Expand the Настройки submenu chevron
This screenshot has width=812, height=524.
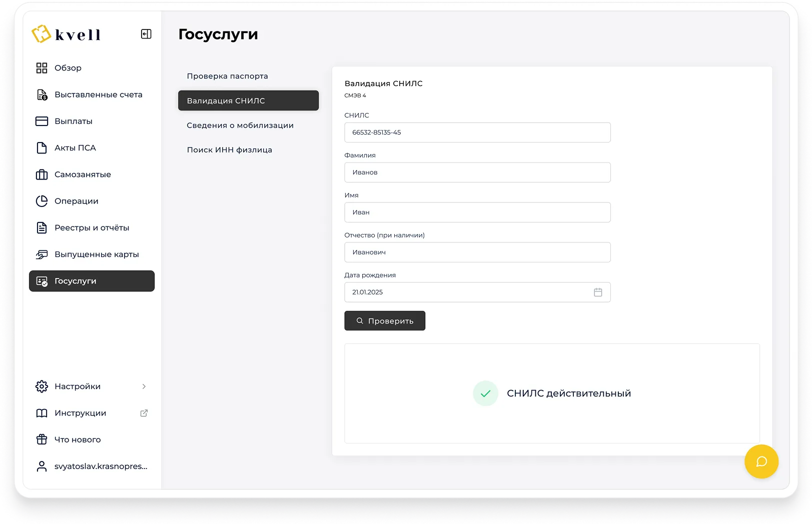[144, 386]
